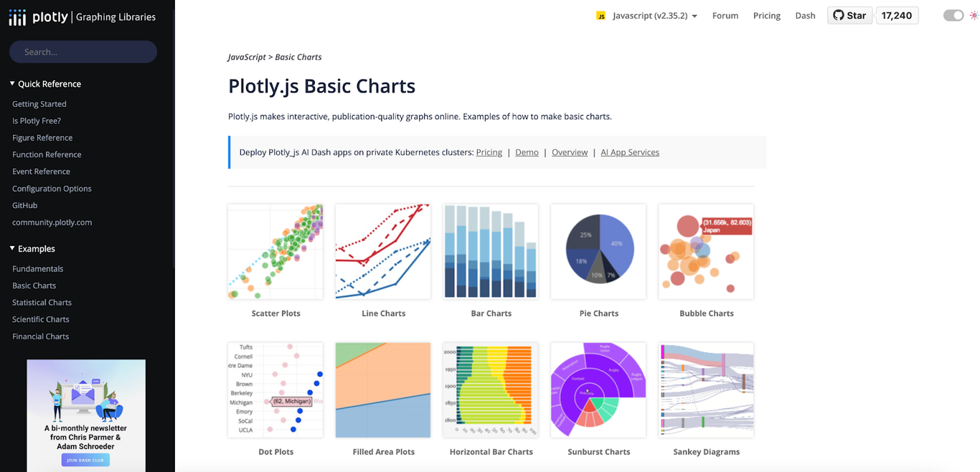Open the Demo link in the banner
Screen dimensions: 980x472
tap(527, 152)
